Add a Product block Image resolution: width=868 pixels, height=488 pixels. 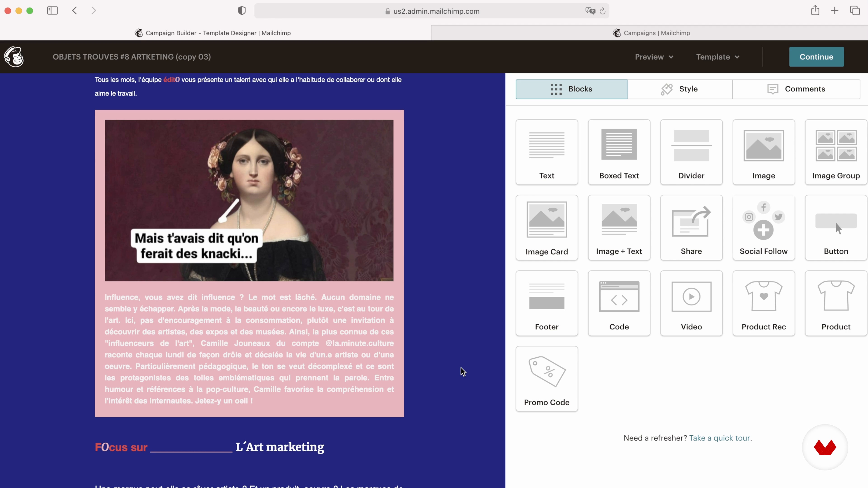tap(836, 303)
